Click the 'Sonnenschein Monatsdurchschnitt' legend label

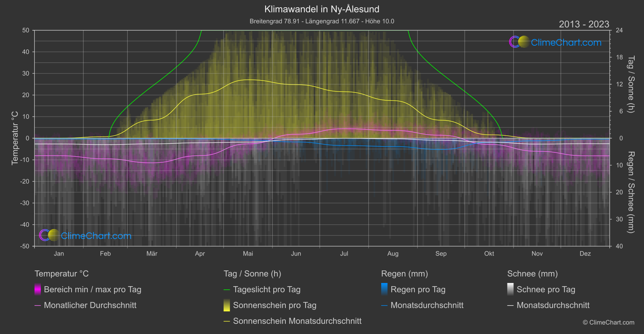(x=298, y=321)
